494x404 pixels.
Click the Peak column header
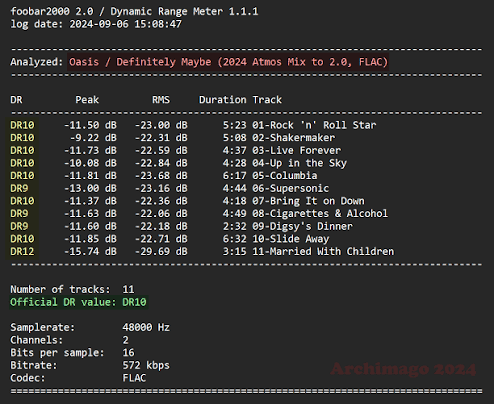click(x=87, y=100)
